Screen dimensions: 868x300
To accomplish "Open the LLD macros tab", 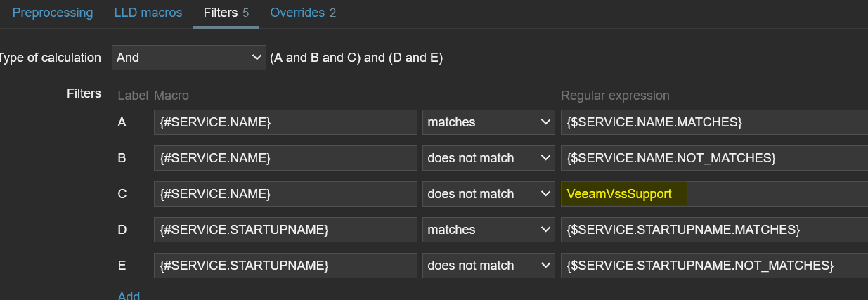I will point(148,13).
